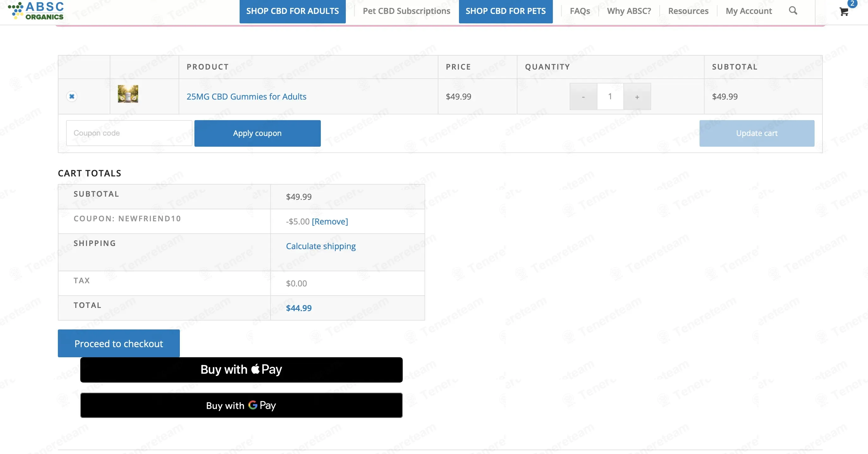Focus the quantity number field
This screenshot has width=868, height=454.
[x=610, y=97]
